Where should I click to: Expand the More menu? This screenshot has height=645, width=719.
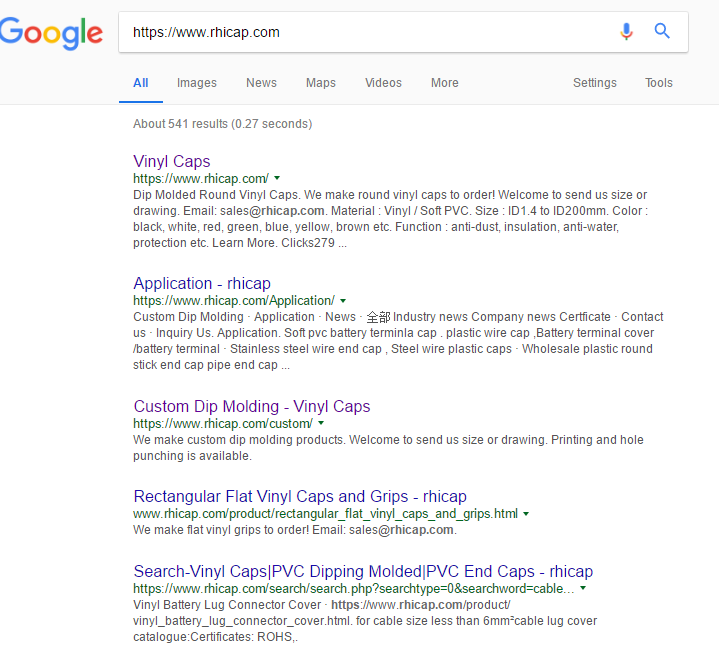(x=445, y=83)
